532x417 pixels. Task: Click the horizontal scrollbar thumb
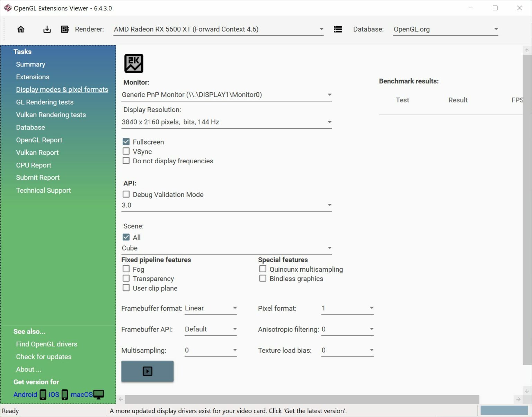coord(302,399)
